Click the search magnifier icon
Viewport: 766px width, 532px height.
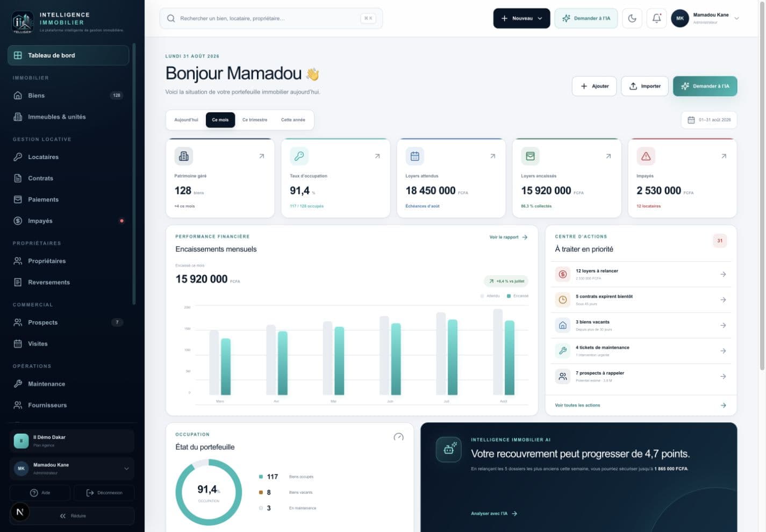coord(171,18)
